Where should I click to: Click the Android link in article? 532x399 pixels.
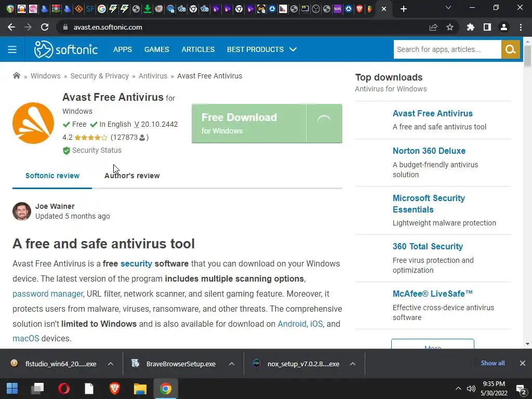(292, 324)
